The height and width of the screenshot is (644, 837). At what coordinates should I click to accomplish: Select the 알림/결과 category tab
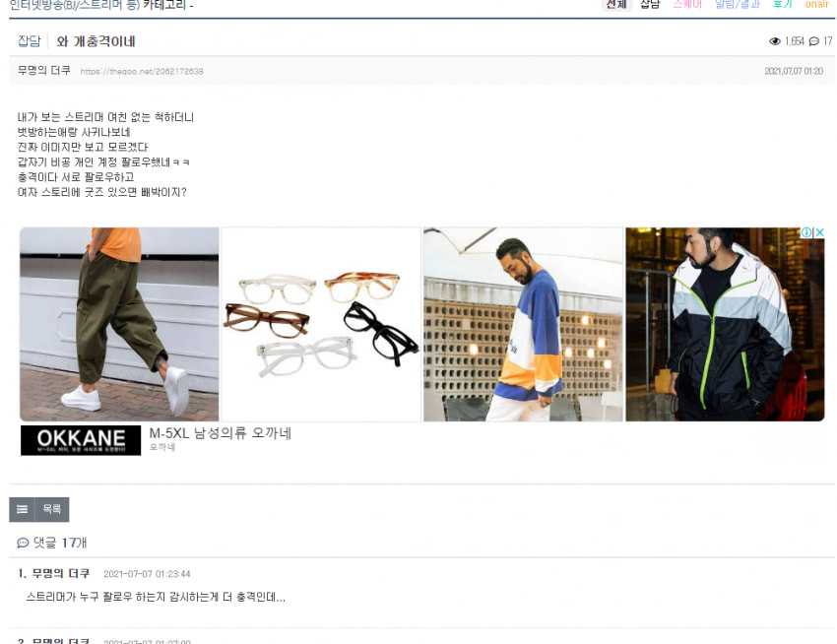[738, 4]
